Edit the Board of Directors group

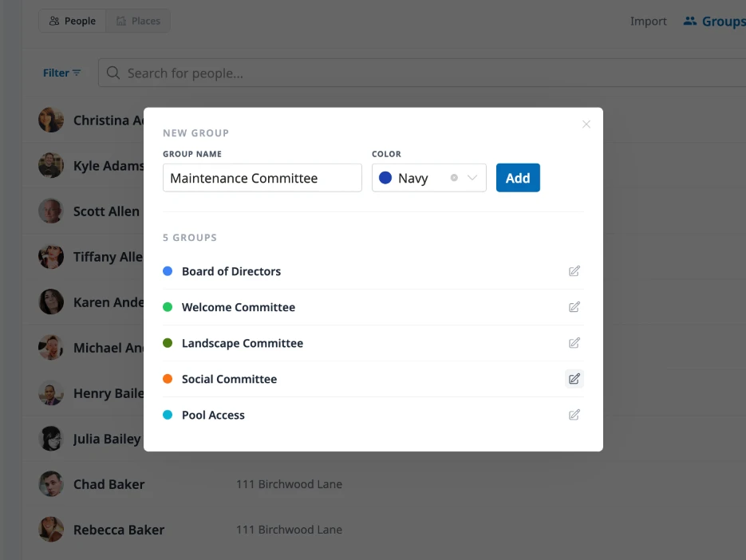pyautogui.click(x=574, y=271)
